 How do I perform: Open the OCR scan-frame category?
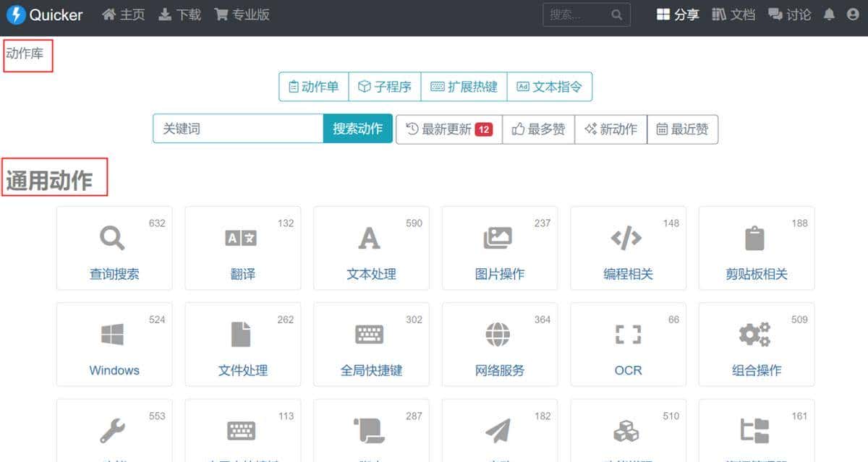628,344
